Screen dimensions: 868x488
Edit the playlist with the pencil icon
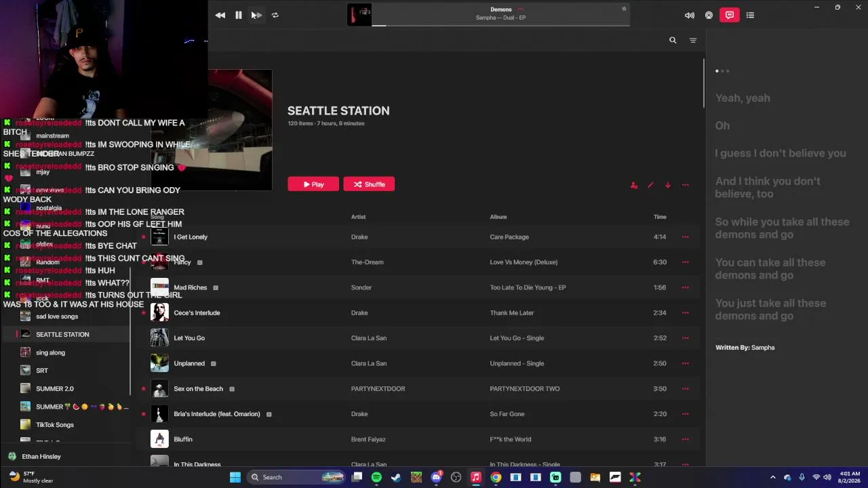coord(651,185)
